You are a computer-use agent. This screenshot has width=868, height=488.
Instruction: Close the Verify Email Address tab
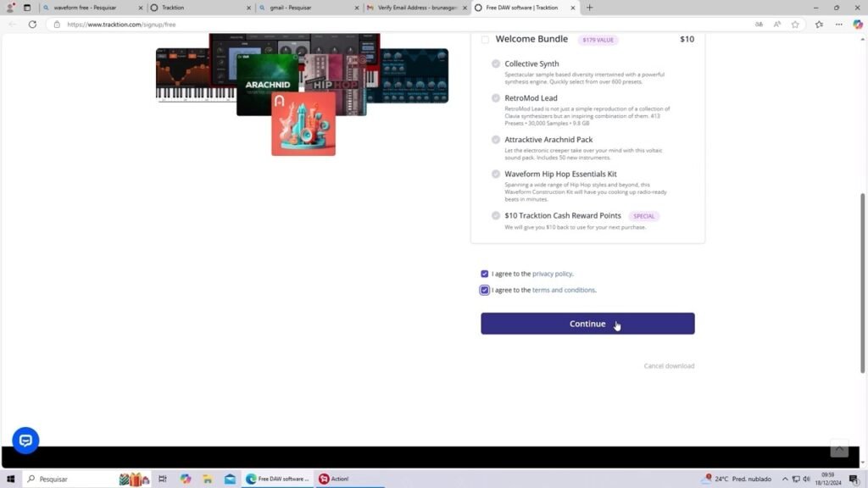click(465, 8)
